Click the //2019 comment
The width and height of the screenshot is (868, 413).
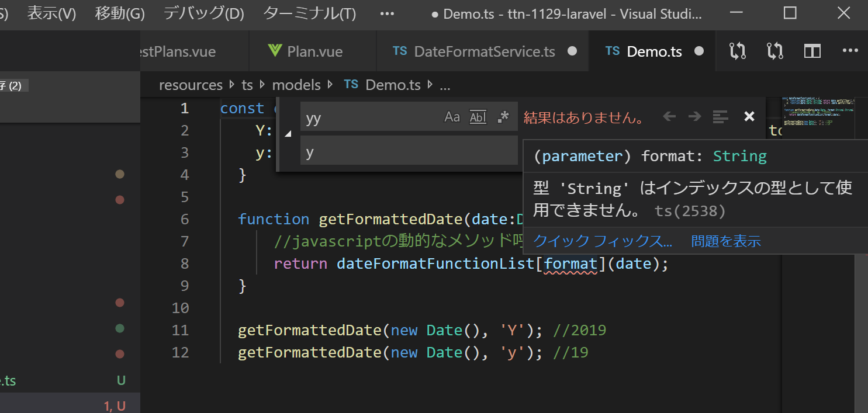(x=579, y=330)
